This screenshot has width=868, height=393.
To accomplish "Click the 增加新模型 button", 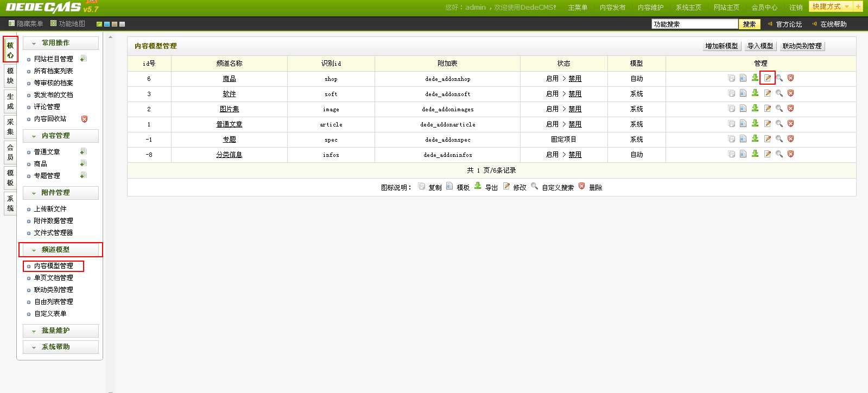I will 721,46.
